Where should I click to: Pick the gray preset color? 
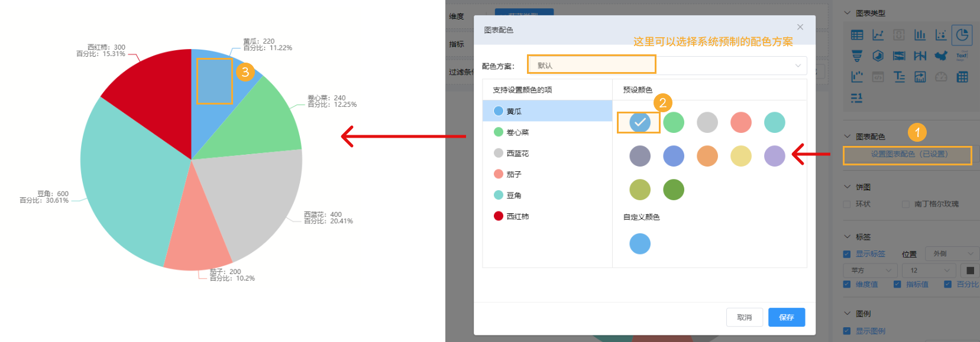pyautogui.click(x=707, y=122)
